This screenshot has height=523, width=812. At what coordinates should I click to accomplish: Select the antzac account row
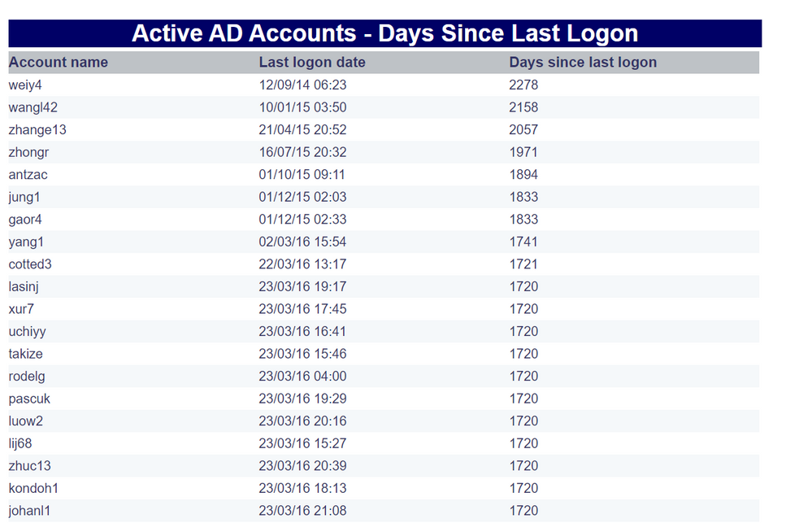[x=28, y=175]
